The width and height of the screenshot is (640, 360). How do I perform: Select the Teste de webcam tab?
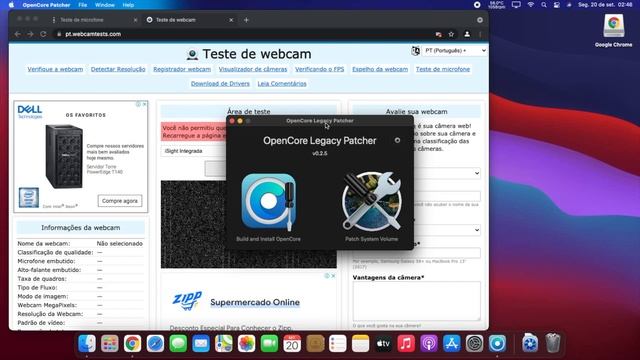(x=188, y=20)
